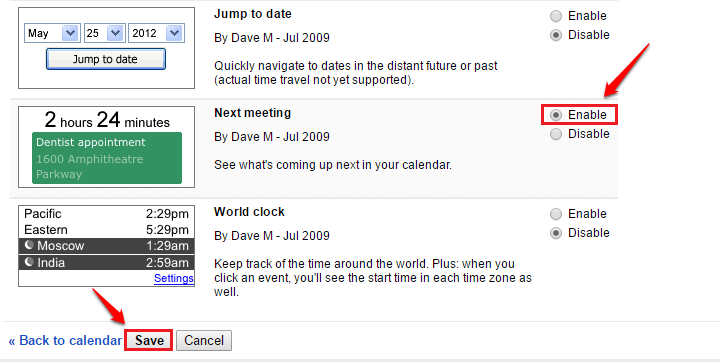This screenshot has height=362, width=726.
Task: Select Enable for Next meeting
Action: (x=556, y=115)
